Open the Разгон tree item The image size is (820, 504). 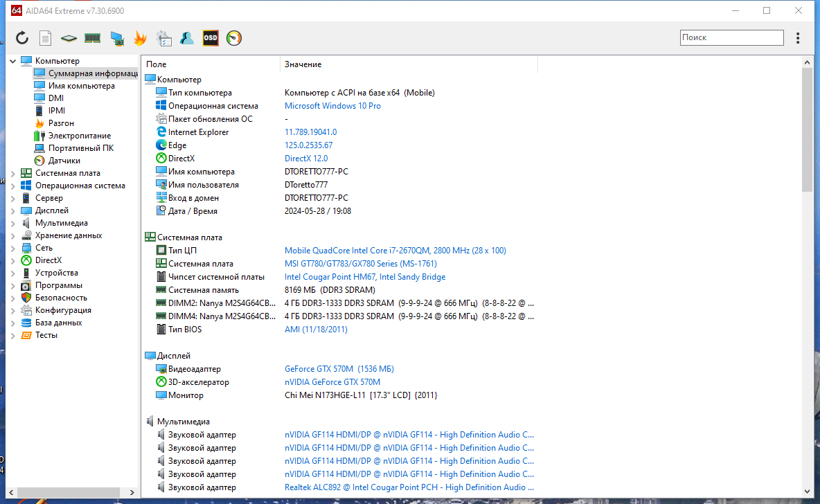pos(61,123)
